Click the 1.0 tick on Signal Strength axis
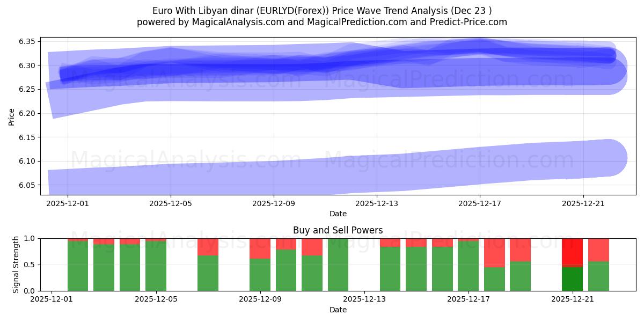 (x=30, y=239)
